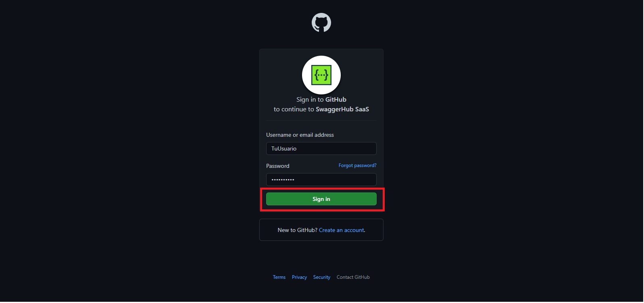Click the GitHub Octocat logo
644x303 pixels.
[x=321, y=23]
